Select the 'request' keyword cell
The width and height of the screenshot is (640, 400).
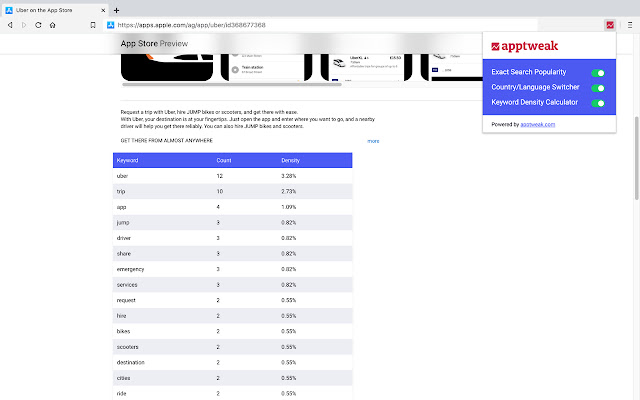126,300
